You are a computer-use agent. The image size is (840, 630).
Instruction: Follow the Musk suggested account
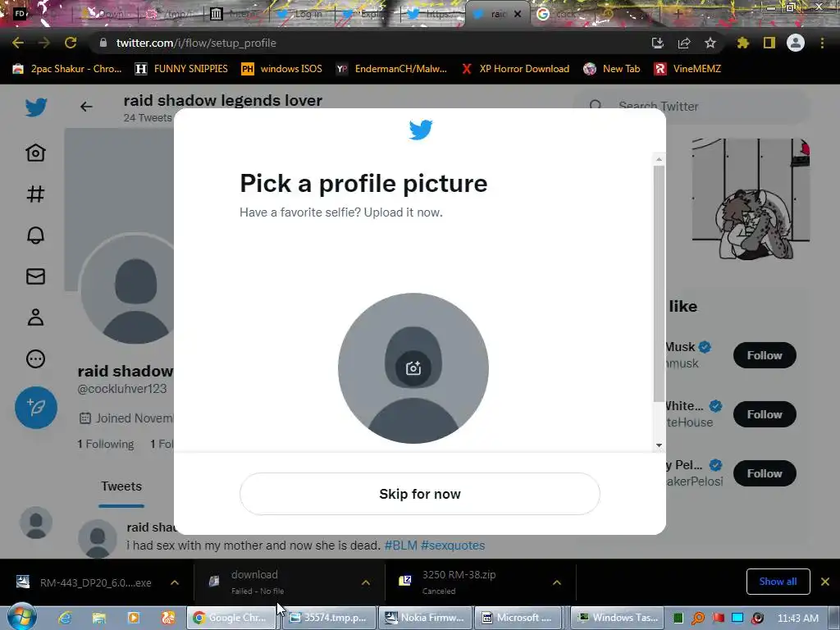(x=765, y=355)
